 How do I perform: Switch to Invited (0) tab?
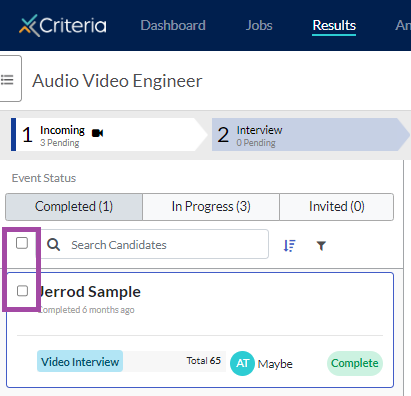pos(337,207)
